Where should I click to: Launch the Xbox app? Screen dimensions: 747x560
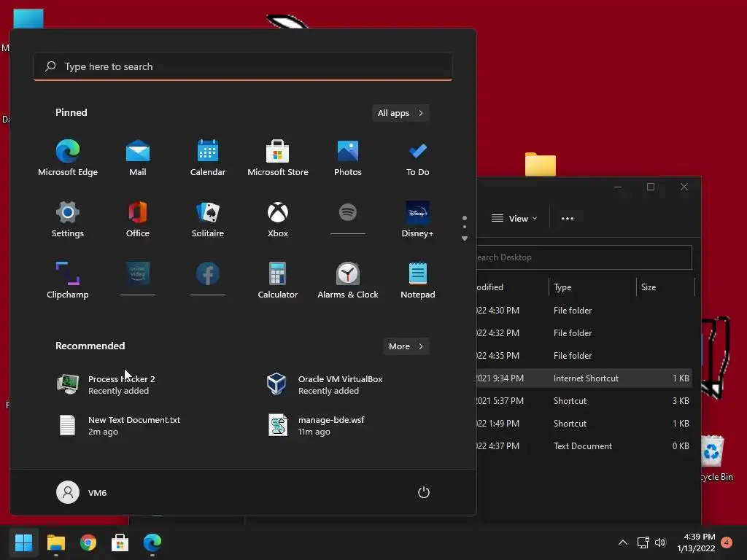[278, 219]
